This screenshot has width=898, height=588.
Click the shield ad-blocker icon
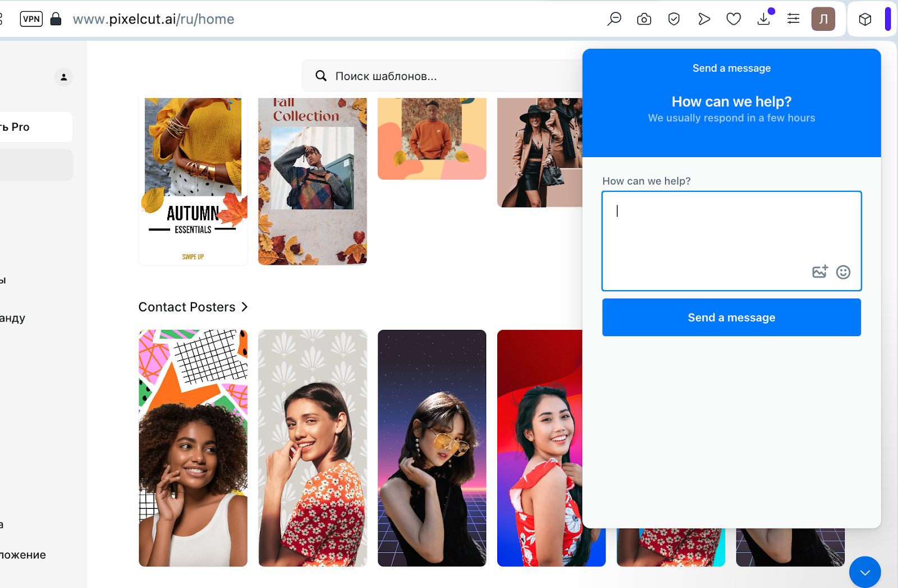click(674, 19)
